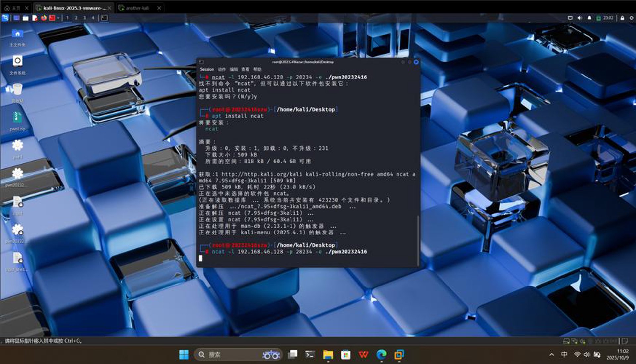Image resolution: width=636 pixels, height=364 pixels.
Task: Click the 中 input method indicator
Action: tap(564, 355)
